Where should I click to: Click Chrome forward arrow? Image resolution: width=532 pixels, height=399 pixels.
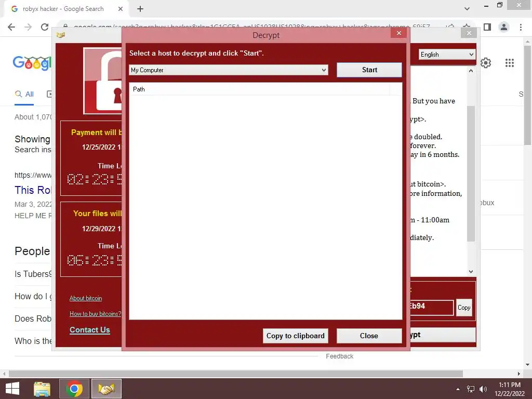(28, 27)
